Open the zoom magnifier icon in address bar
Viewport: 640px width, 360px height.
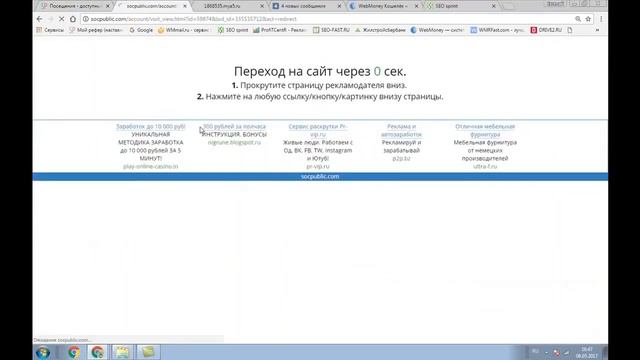click(578, 19)
